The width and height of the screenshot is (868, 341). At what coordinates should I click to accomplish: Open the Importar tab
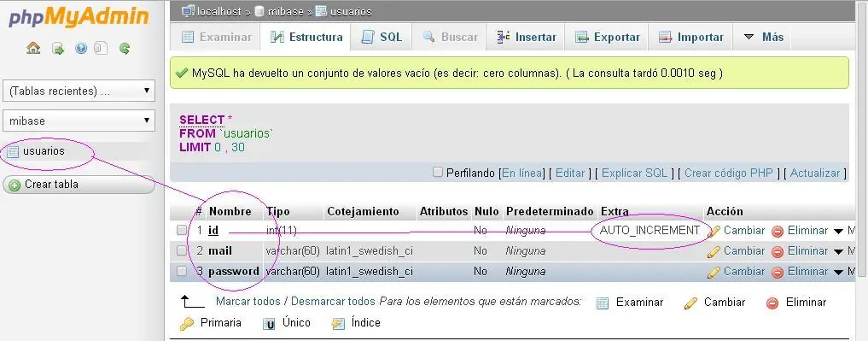click(x=690, y=37)
